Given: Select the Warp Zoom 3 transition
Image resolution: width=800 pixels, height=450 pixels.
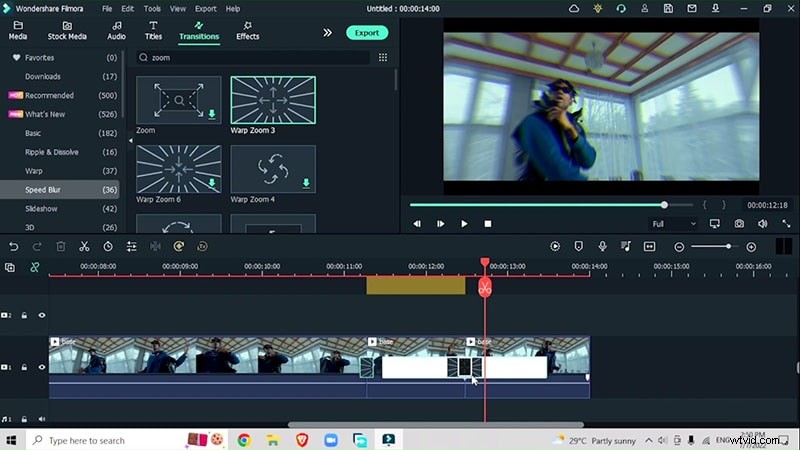Looking at the screenshot, I should point(273,100).
